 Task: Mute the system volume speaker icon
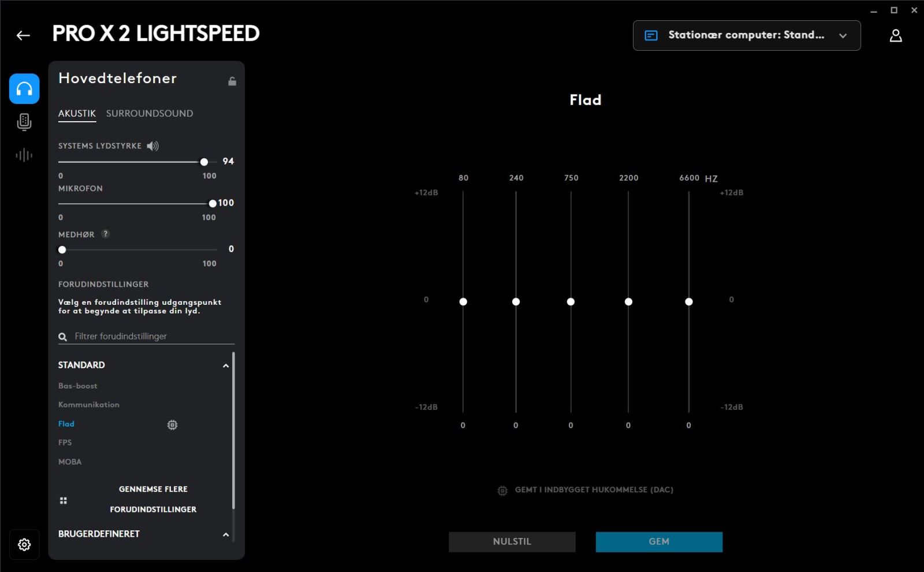(152, 146)
